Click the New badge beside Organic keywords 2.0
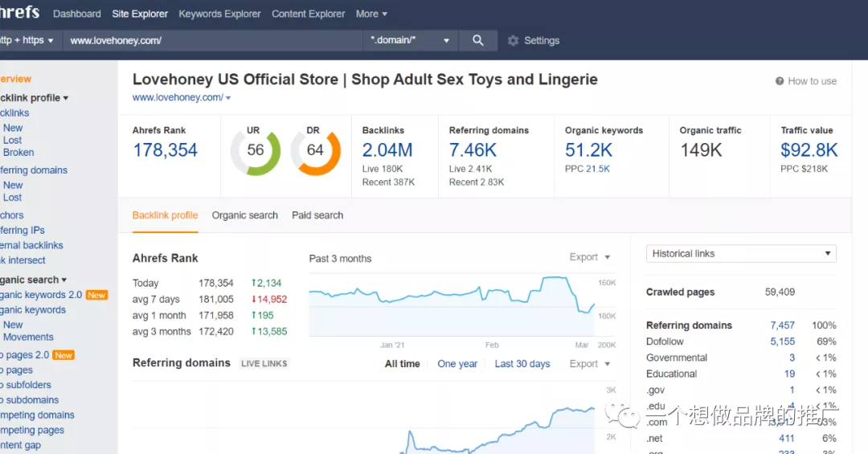 pos(96,295)
